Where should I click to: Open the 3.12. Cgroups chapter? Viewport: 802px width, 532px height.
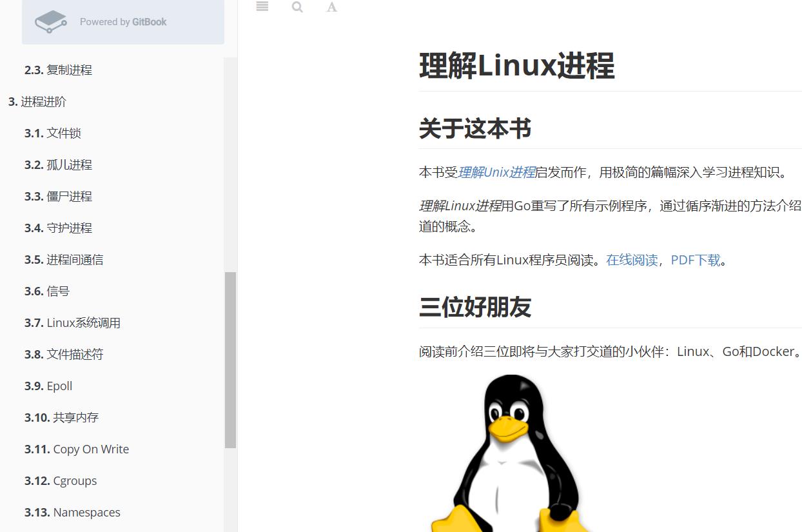tap(61, 480)
